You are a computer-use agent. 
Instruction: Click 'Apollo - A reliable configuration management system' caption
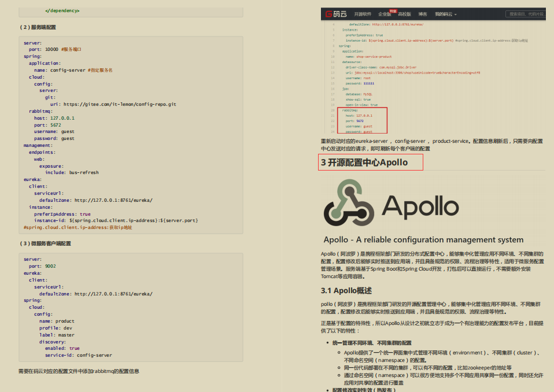pyautogui.click(x=423, y=239)
